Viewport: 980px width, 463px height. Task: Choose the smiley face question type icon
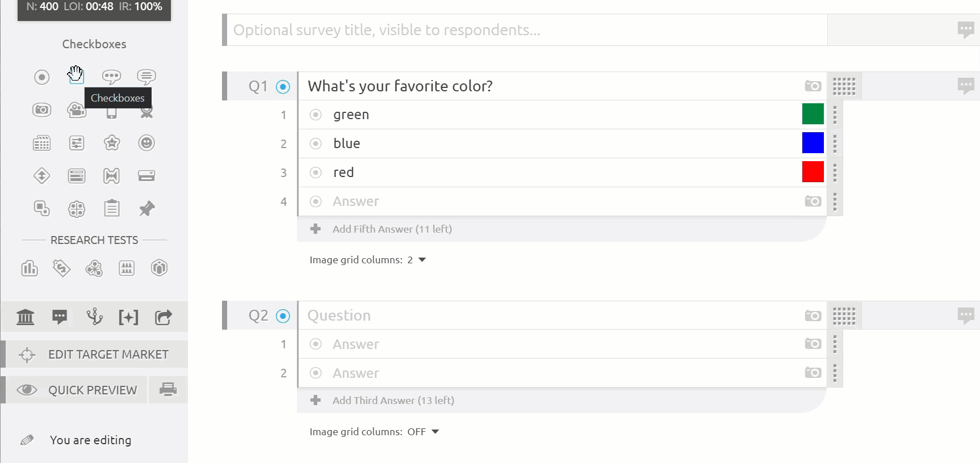(x=146, y=142)
